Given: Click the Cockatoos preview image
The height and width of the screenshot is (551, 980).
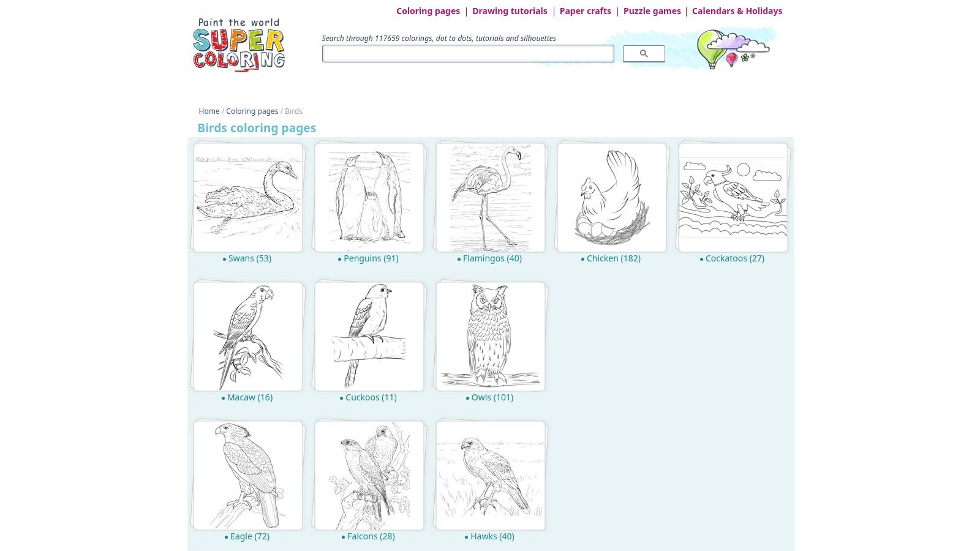Looking at the screenshot, I should click(732, 197).
